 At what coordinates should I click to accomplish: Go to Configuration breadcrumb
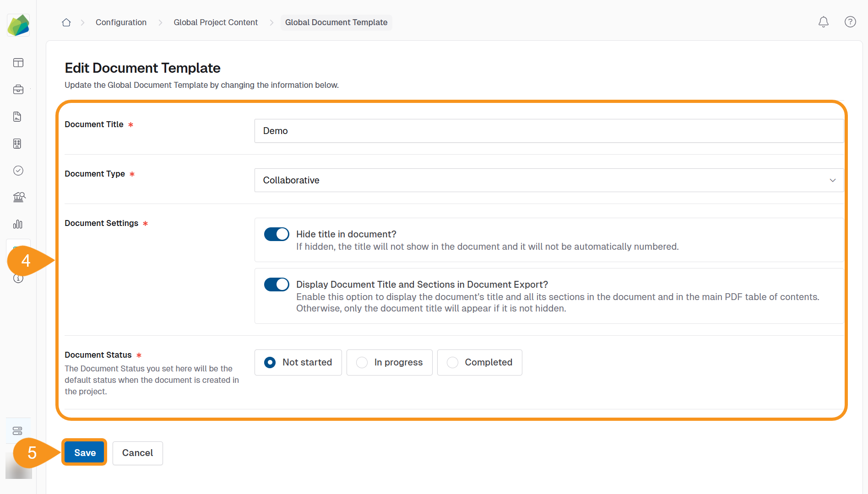(x=121, y=22)
